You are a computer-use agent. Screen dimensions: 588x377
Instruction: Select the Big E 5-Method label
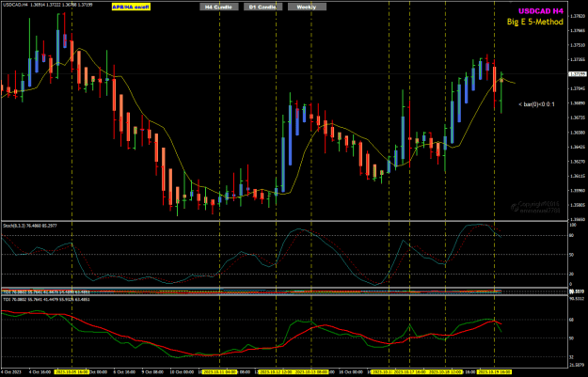point(535,22)
